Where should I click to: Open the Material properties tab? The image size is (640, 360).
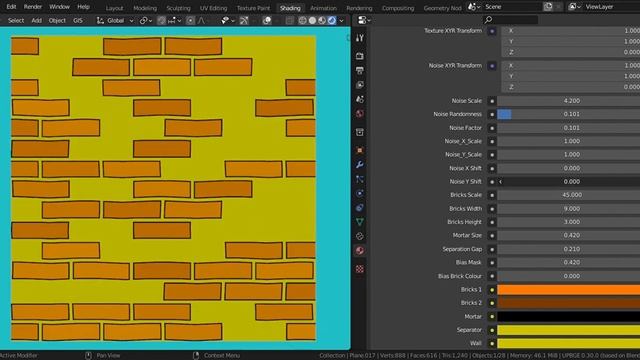[360, 250]
